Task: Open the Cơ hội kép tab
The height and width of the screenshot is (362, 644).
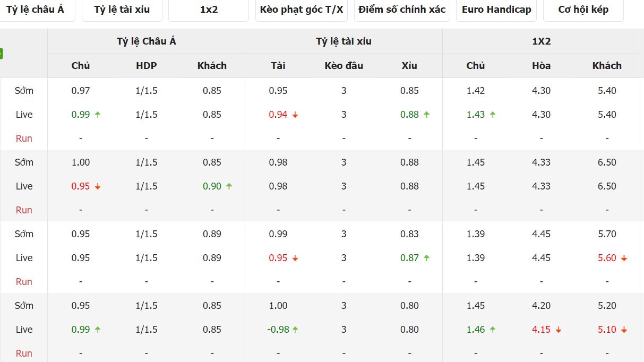Action: (x=583, y=10)
